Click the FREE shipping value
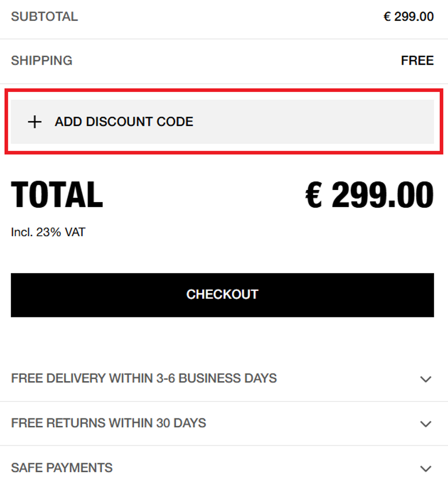This screenshot has width=448, height=489. (417, 61)
